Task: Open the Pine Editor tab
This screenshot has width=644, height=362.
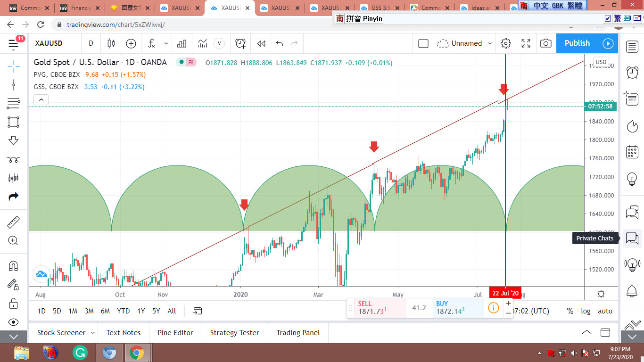Action: [175, 333]
